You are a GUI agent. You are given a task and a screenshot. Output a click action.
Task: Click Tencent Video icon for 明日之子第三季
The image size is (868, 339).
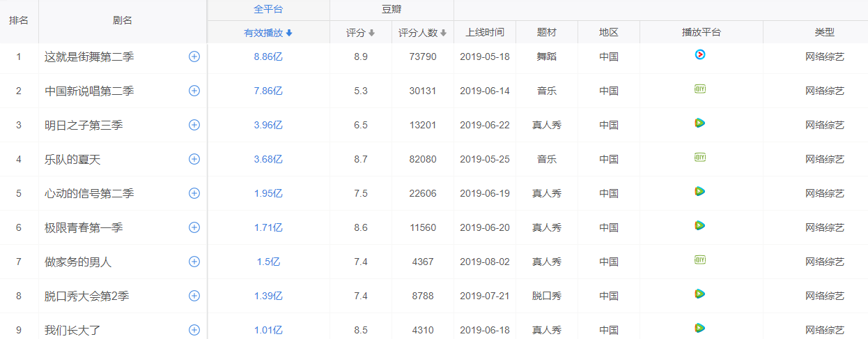point(700,123)
